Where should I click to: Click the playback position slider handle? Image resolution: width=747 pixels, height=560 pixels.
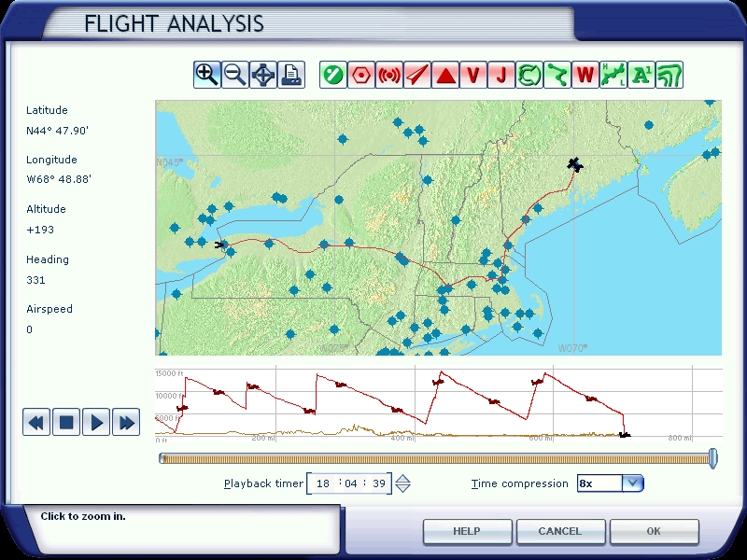click(x=712, y=458)
